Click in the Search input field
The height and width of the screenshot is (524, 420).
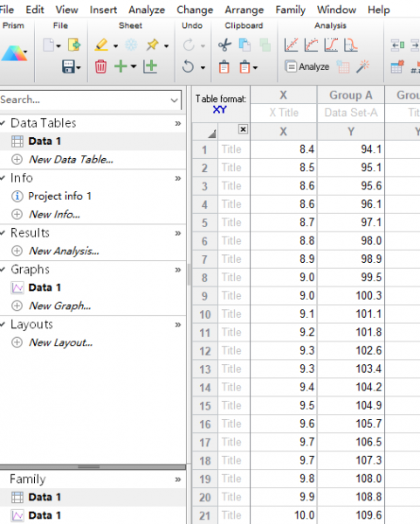(x=84, y=100)
